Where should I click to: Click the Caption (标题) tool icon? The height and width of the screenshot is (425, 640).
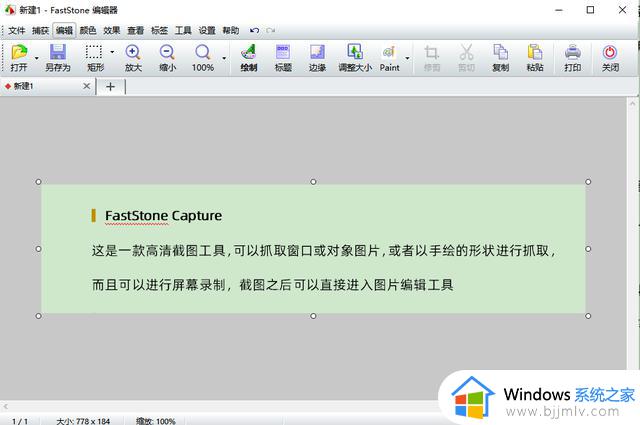tap(283, 52)
